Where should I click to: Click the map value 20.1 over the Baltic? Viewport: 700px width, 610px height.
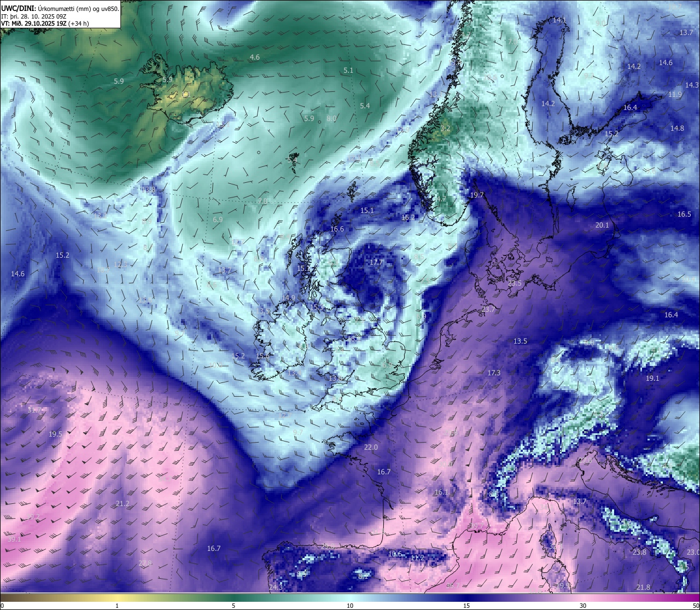point(602,225)
